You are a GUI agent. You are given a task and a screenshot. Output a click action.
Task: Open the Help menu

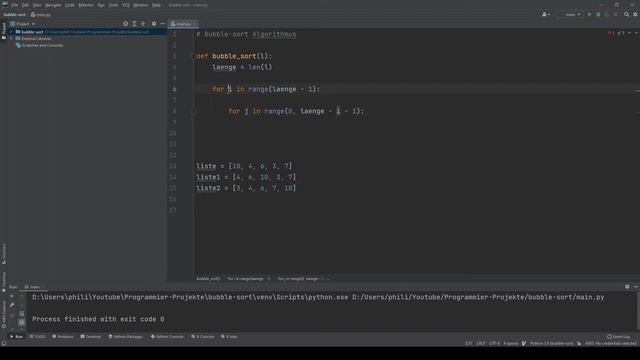156,5
